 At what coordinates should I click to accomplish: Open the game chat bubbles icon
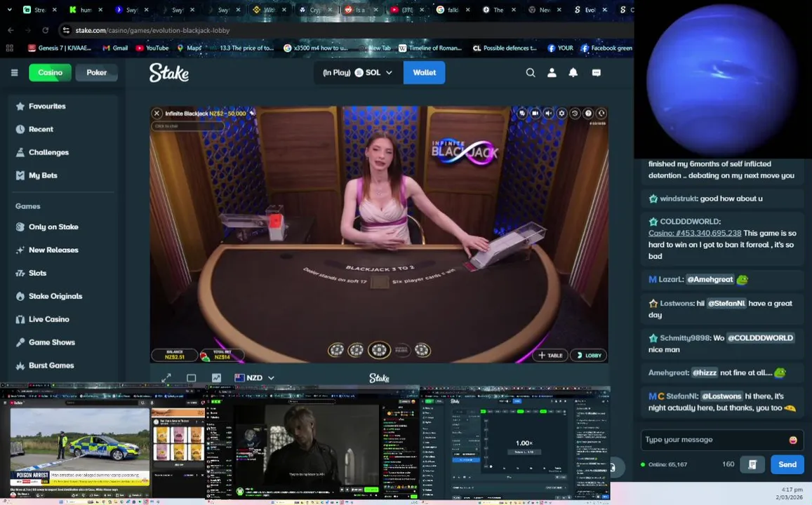(522, 114)
